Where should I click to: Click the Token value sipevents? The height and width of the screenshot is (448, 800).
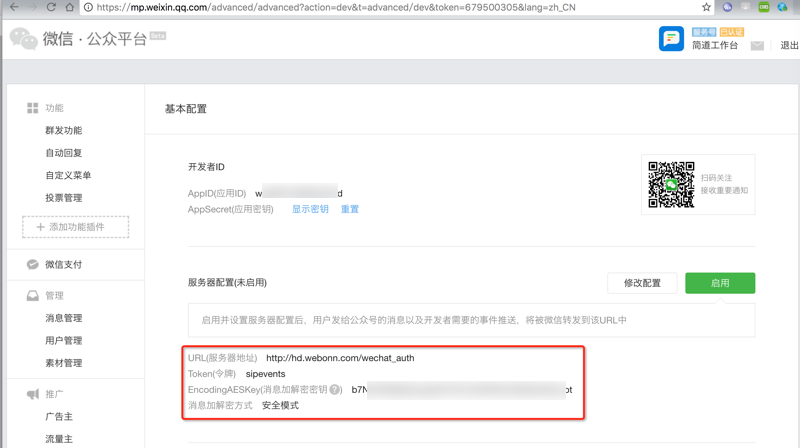pos(265,374)
